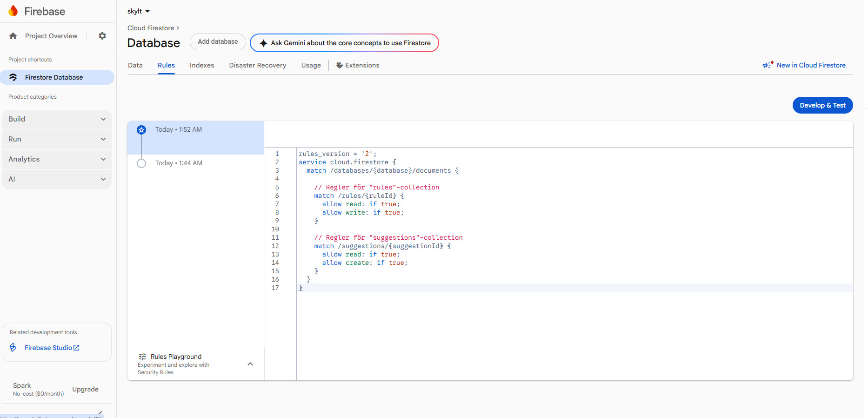Screen dimensions: 868x418
Task: Click the announcement megaphone icon
Action: pos(768,65)
